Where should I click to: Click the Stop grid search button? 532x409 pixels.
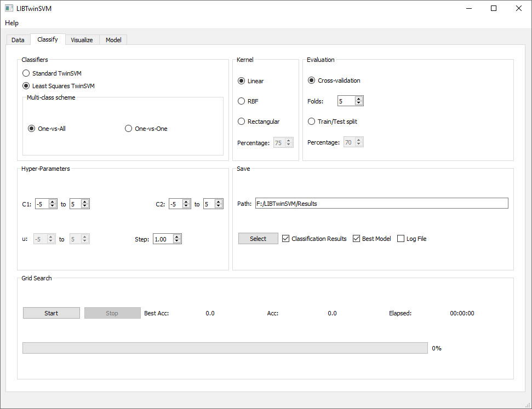pyautogui.click(x=112, y=313)
